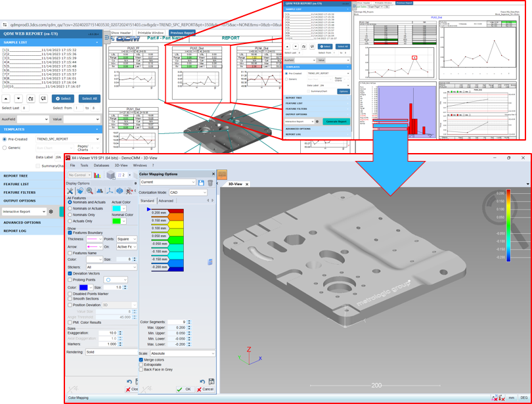Save the current color mapping with disk icon
Screen dimensions: 532x404
click(202, 182)
